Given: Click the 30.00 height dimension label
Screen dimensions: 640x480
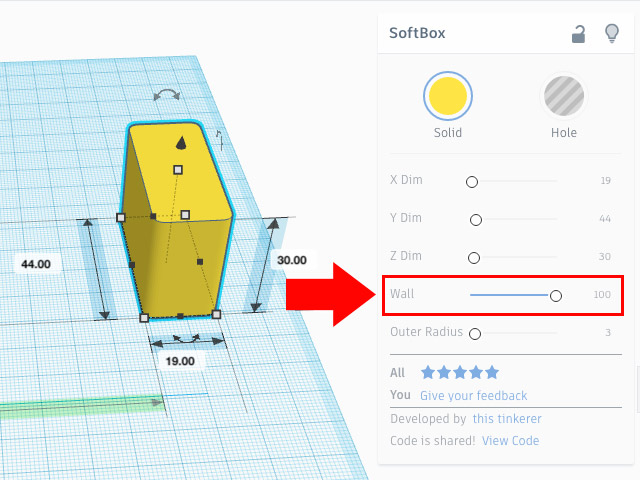Looking at the screenshot, I should [291, 260].
